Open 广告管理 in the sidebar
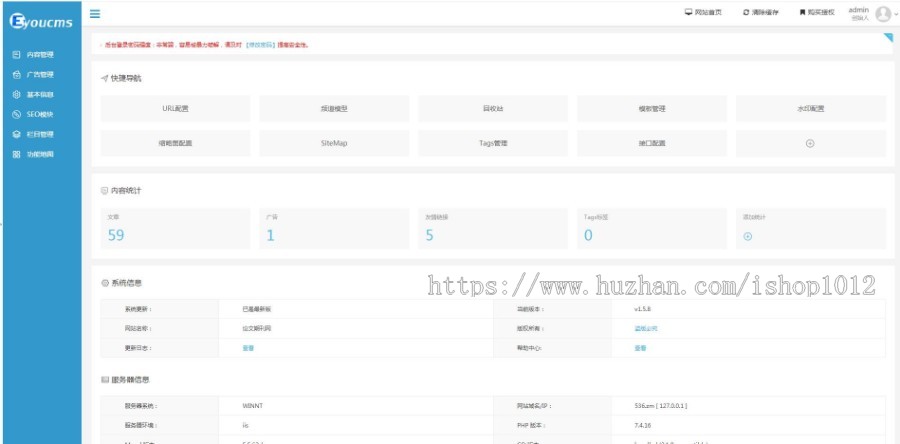 [40, 75]
